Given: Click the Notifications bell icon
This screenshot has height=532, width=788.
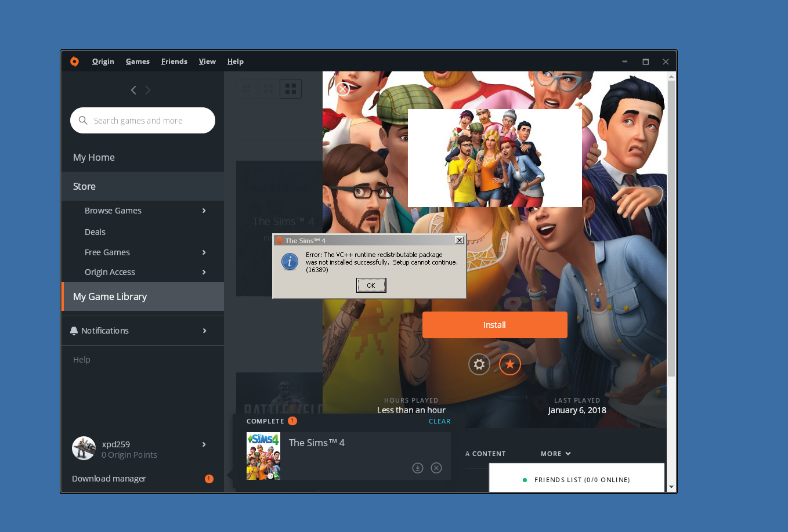Looking at the screenshot, I should (74, 331).
